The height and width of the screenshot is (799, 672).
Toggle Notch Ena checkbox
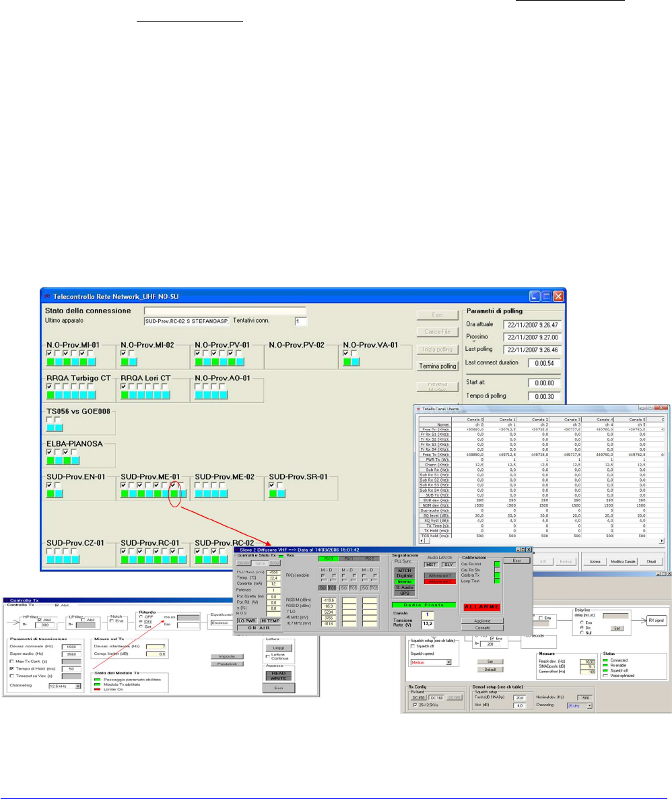[112, 621]
